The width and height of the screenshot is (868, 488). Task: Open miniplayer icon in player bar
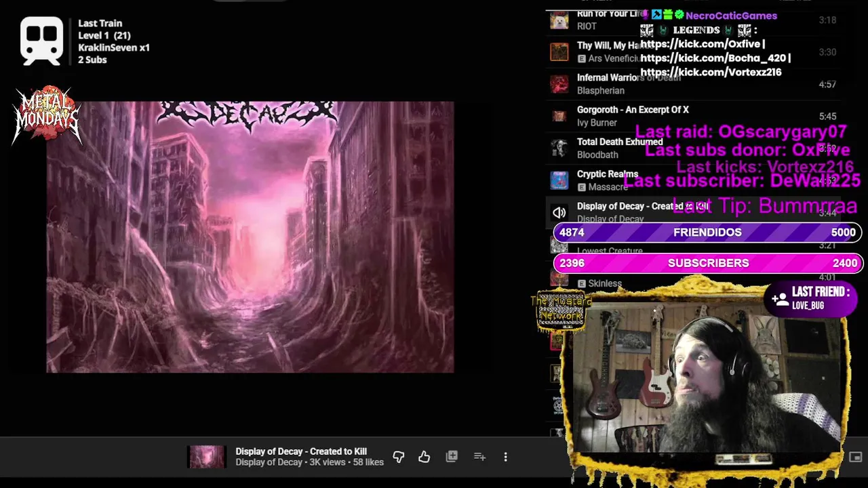pos(855,457)
